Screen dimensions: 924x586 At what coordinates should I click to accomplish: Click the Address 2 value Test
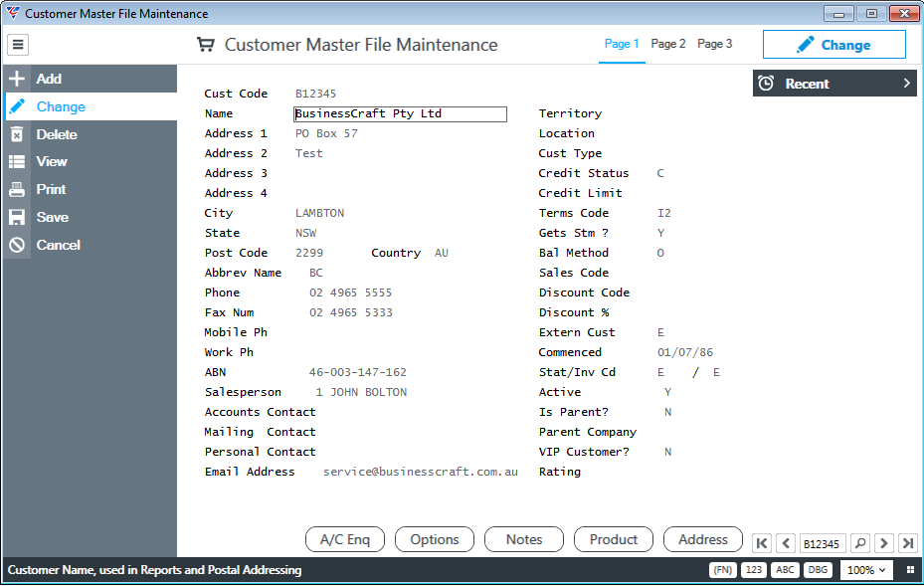tap(308, 153)
